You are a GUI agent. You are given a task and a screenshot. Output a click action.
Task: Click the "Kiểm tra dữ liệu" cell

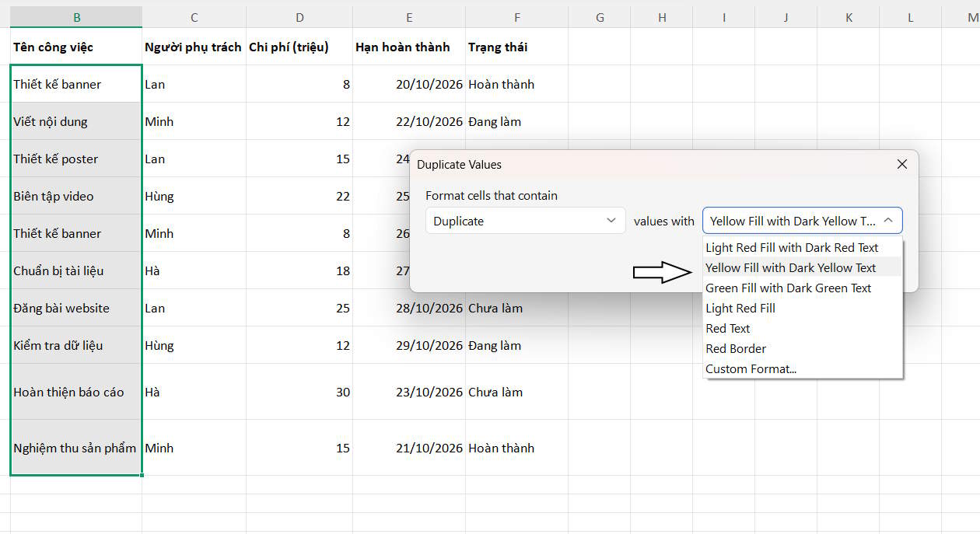76,345
